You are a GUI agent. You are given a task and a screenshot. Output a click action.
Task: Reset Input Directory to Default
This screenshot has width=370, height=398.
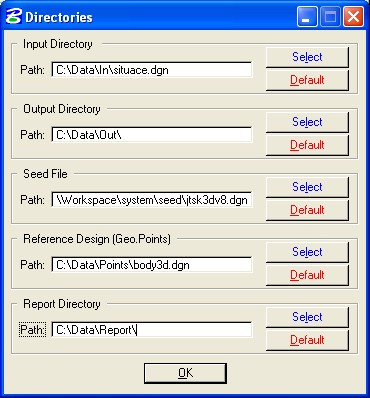(x=307, y=80)
